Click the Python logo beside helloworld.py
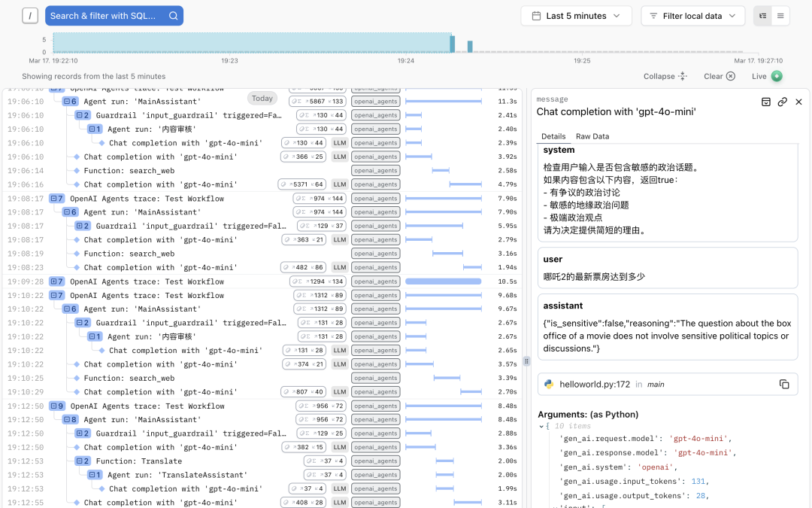The width and height of the screenshot is (812, 508). click(x=549, y=384)
